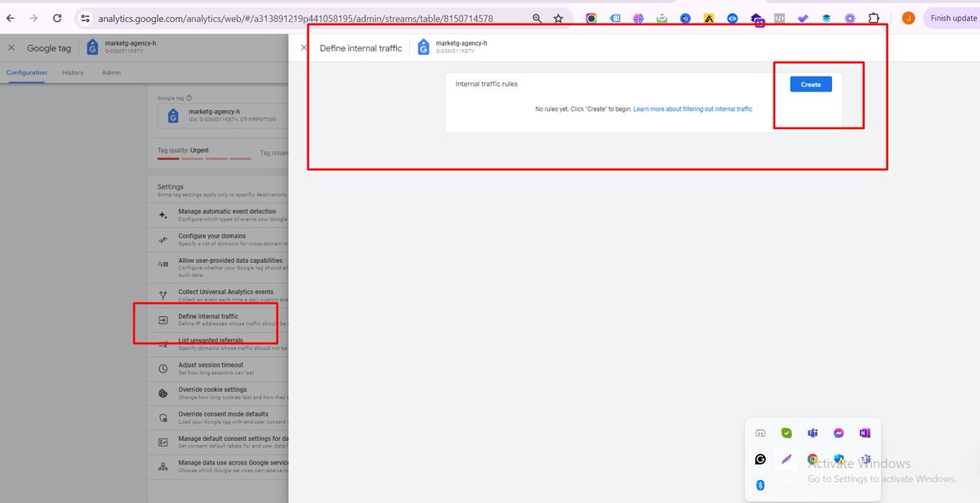This screenshot has width=980, height=503.
Task: Click the Google tag help question-mark icon
Action: (189, 97)
